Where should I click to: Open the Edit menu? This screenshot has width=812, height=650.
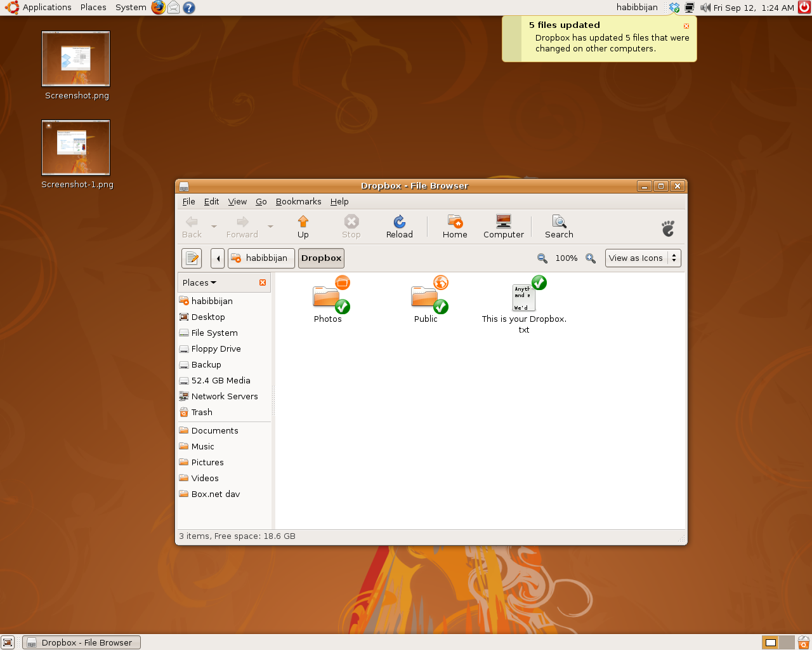(x=211, y=202)
